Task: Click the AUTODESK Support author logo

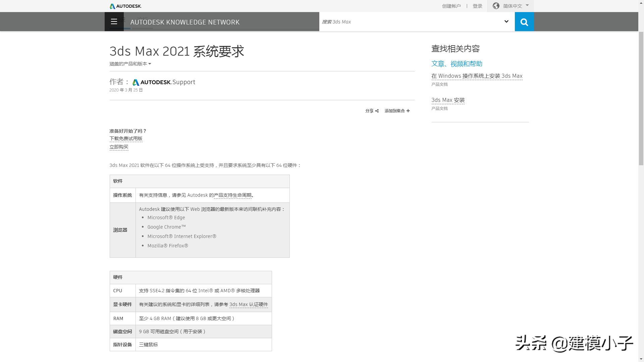Action: 164,82
